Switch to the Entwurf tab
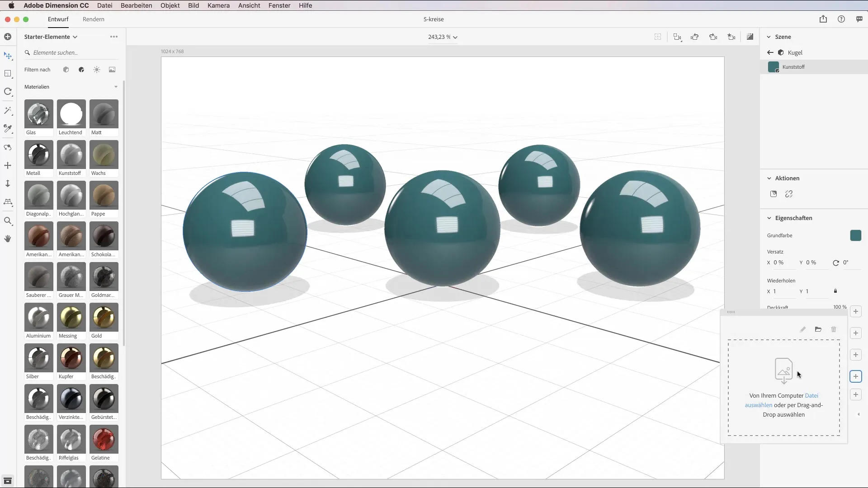868x488 pixels. click(x=58, y=19)
